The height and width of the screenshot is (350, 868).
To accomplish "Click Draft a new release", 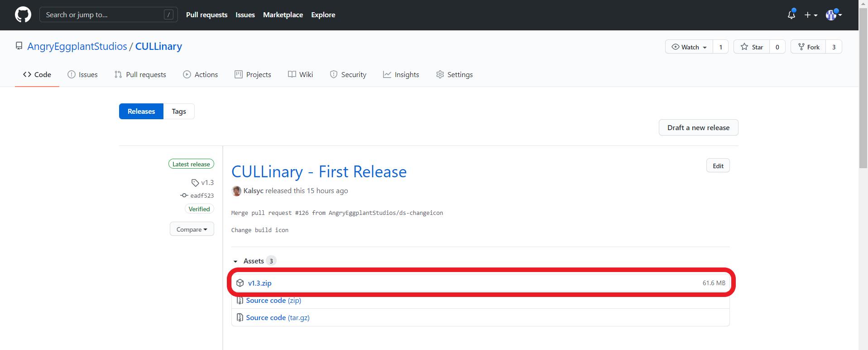I will 698,127.
